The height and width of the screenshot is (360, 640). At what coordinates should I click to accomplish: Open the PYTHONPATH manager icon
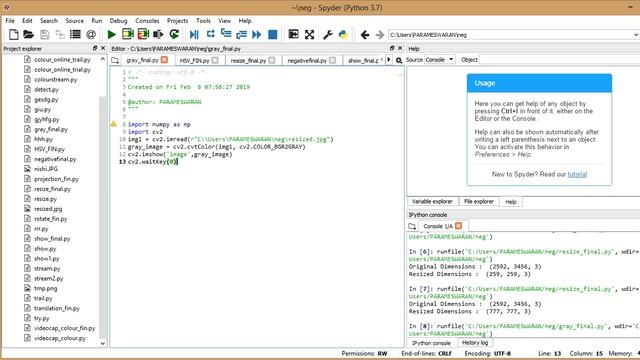[343, 35]
